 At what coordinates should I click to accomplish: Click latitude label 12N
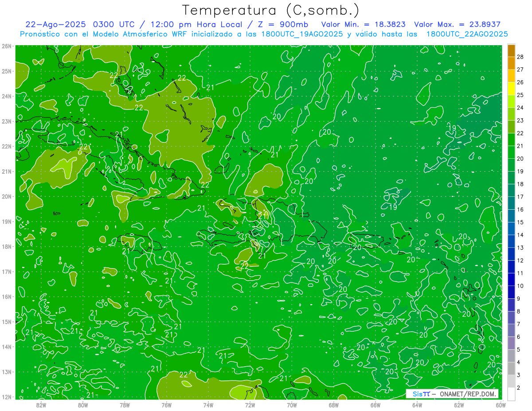(x=6, y=397)
